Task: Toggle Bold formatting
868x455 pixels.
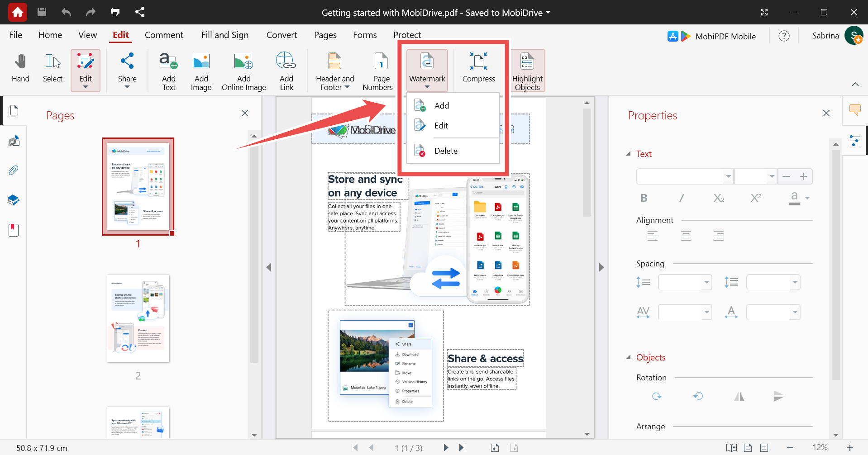Action: click(x=644, y=198)
